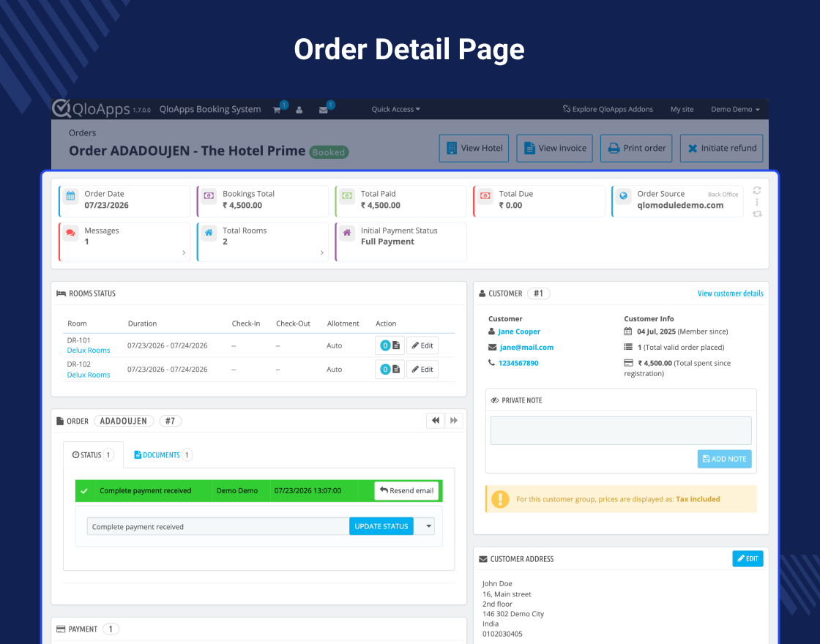
Task: Open the shopping cart notifications icon
Action: point(277,110)
